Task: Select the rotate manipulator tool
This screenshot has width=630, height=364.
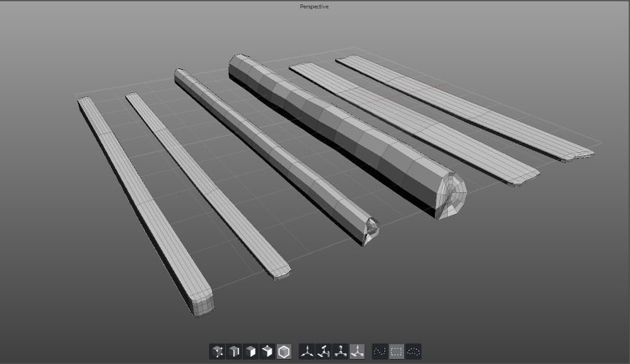Action: (324, 352)
